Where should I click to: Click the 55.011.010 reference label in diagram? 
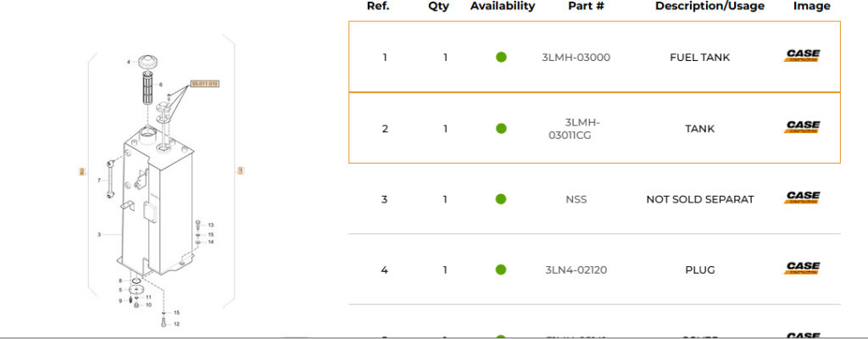point(205,84)
